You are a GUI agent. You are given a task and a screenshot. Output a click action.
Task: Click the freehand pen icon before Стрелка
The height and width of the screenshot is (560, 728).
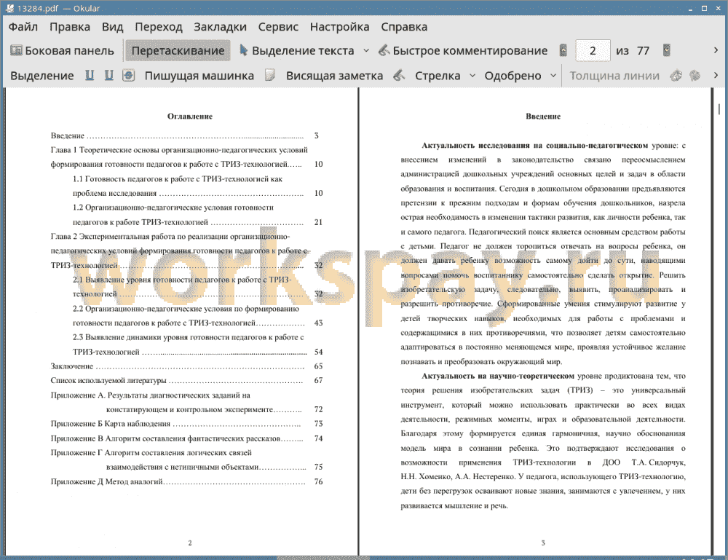399,75
